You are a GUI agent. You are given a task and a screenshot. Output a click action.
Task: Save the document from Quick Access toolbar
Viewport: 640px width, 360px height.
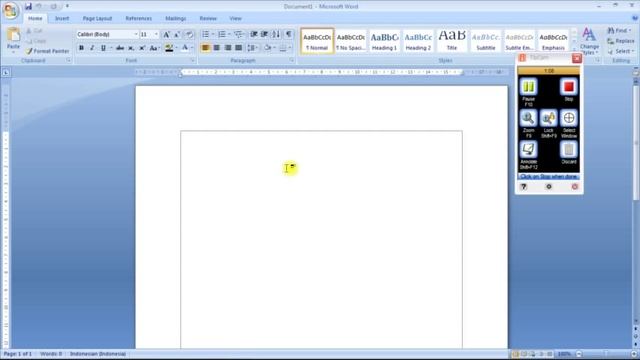coord(28,7)
